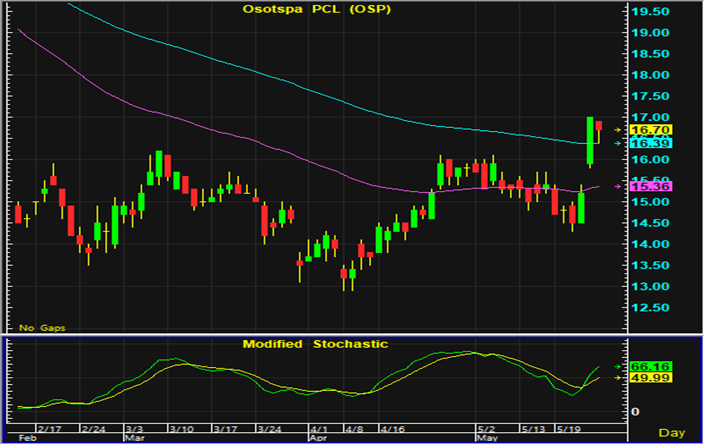Click the 3/17 date marker

click(226, 429)
